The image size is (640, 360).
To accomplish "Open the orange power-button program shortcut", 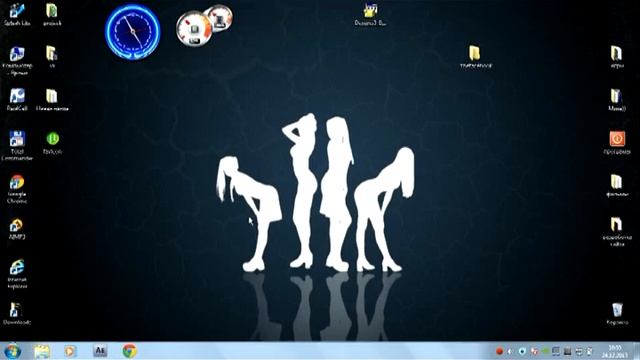I will click(617, 142).
